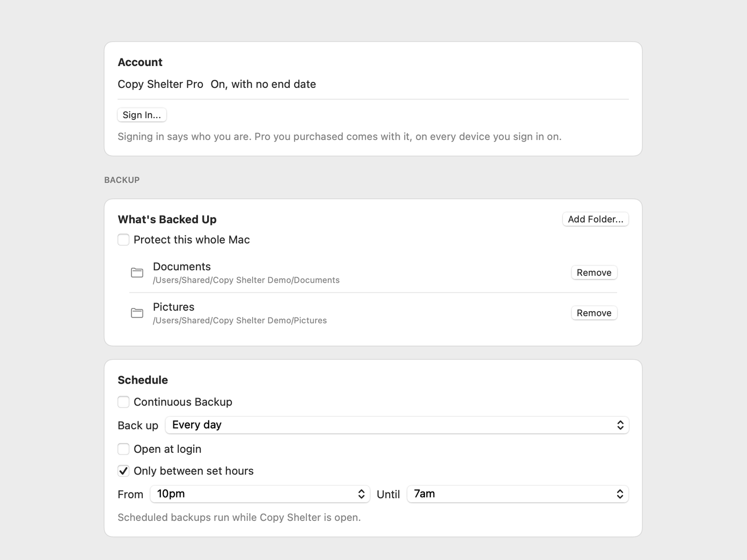747x560 pixels.
Task: Click the 'Scheduled backups run' note
Action: click(x=239, y=518)
